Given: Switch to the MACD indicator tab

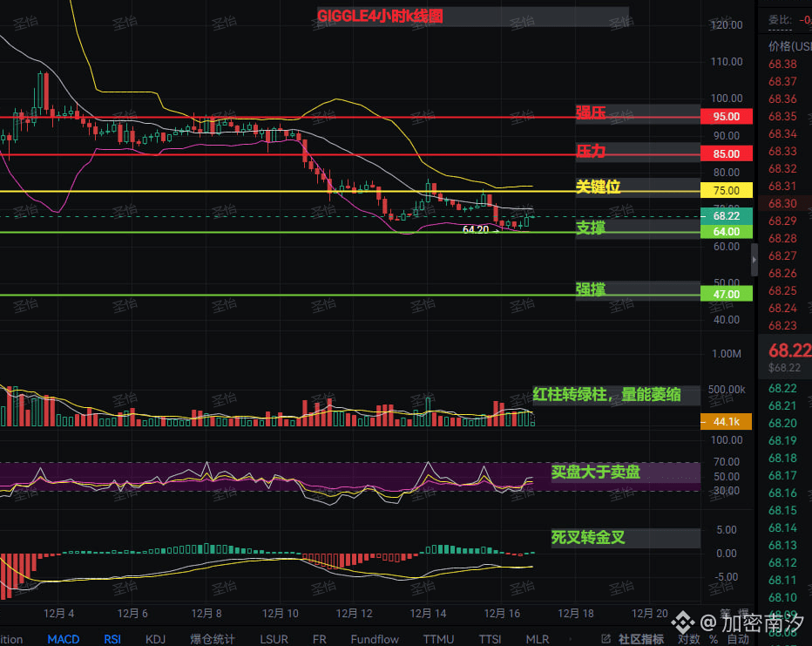Looking at the screenshot, I should pos(64,639).
